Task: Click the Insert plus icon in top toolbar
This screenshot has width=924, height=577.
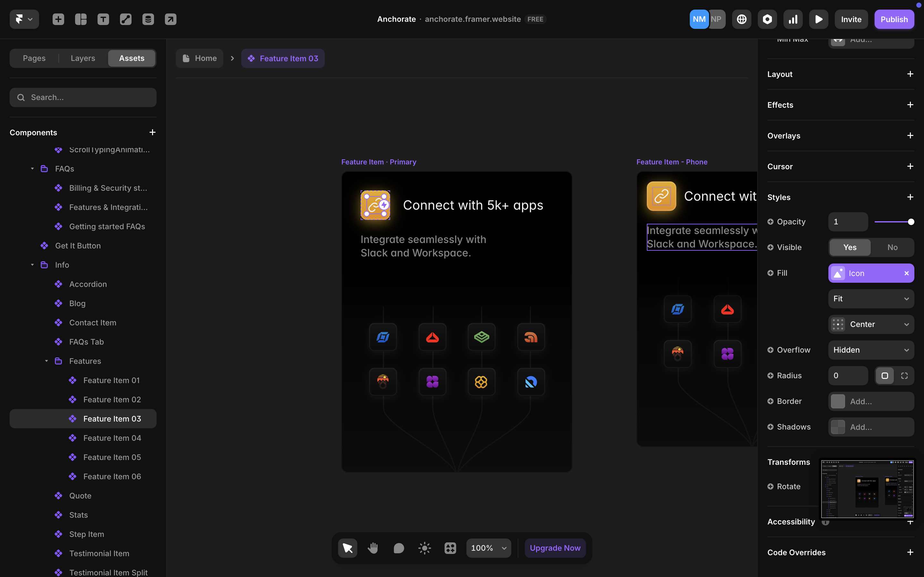Action: [58, 19]
